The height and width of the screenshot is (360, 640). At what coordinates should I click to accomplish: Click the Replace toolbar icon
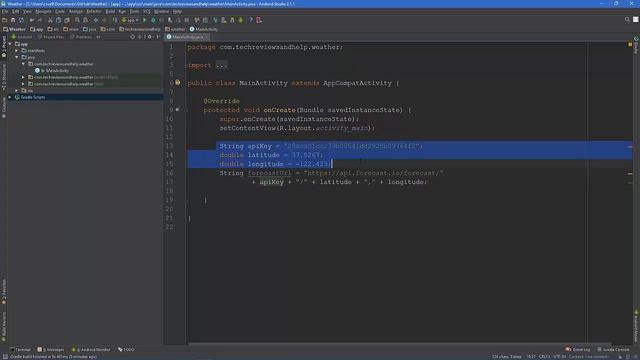tap(86, 20)
